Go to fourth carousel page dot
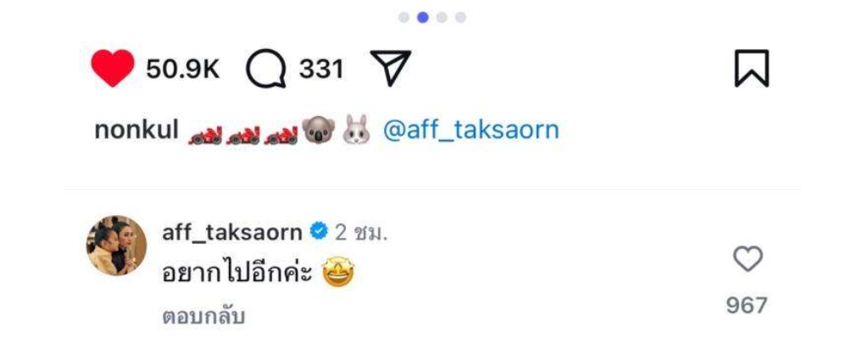The image size is (868, 360). [460, 18]
